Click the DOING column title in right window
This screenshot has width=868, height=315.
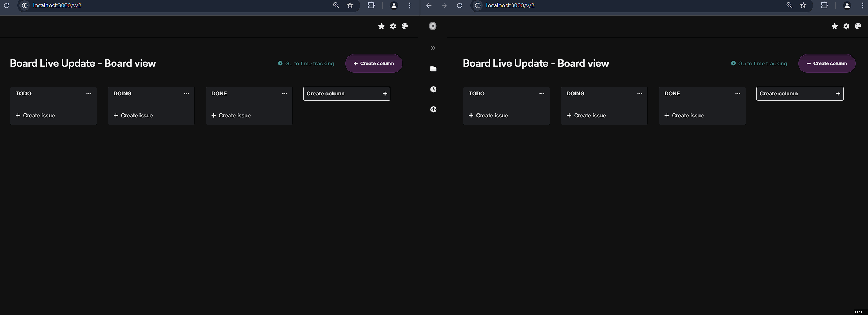pos(575,94)
